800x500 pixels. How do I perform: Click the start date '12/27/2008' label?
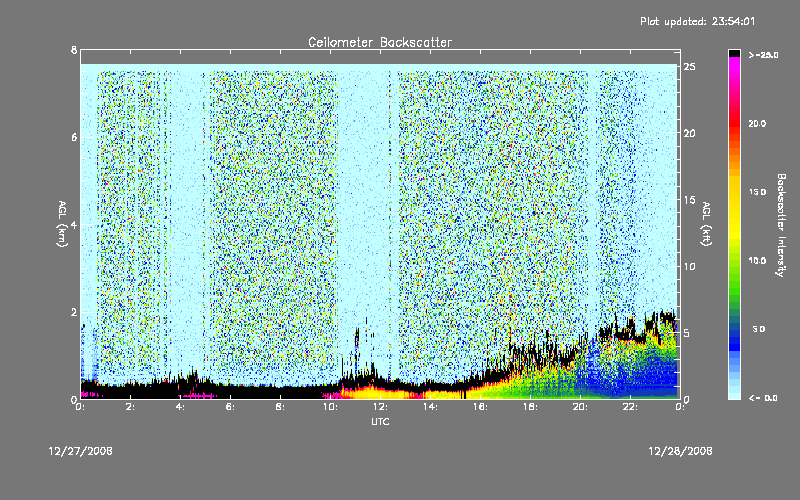click(x=81, y=451)
